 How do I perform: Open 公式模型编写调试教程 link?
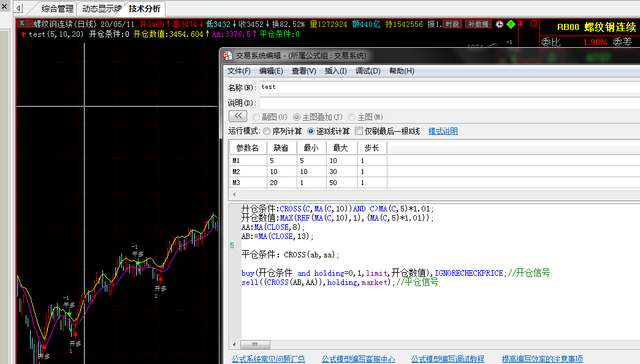pos(448,359)
